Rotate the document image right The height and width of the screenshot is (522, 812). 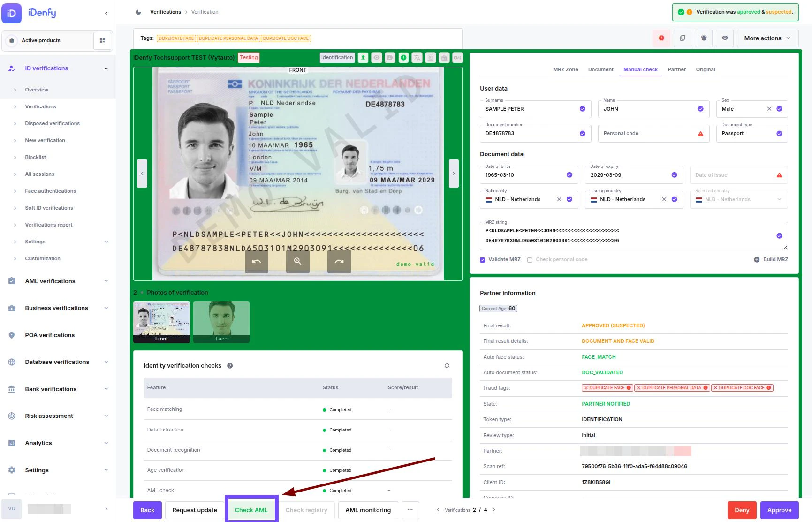(x=339, y=261)
